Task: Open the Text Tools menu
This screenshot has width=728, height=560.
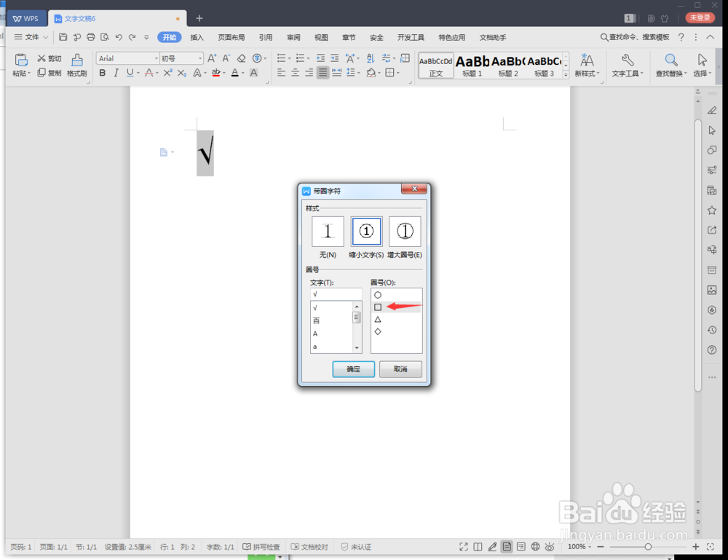Action: click(x=628, y=65)
